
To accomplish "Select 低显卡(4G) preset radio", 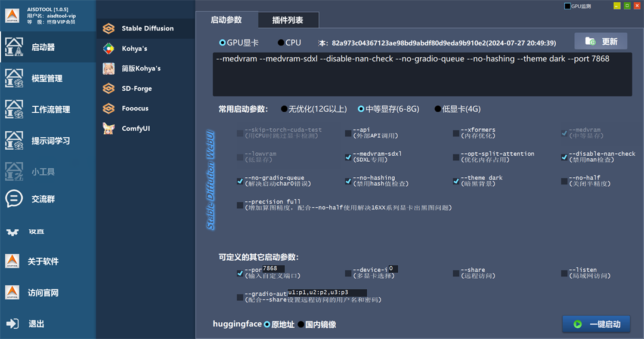I will tap(438, 109).
